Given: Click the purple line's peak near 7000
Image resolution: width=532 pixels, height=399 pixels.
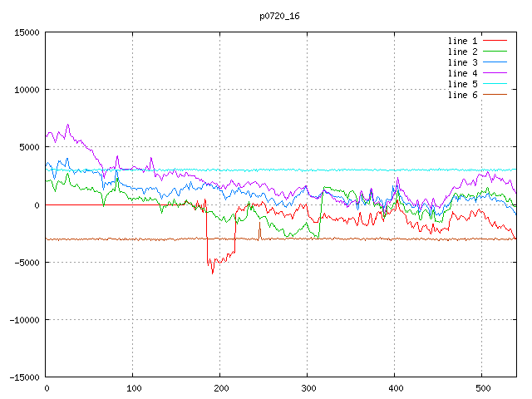Looking at the screenshot, I should click(x=68, y=125).
